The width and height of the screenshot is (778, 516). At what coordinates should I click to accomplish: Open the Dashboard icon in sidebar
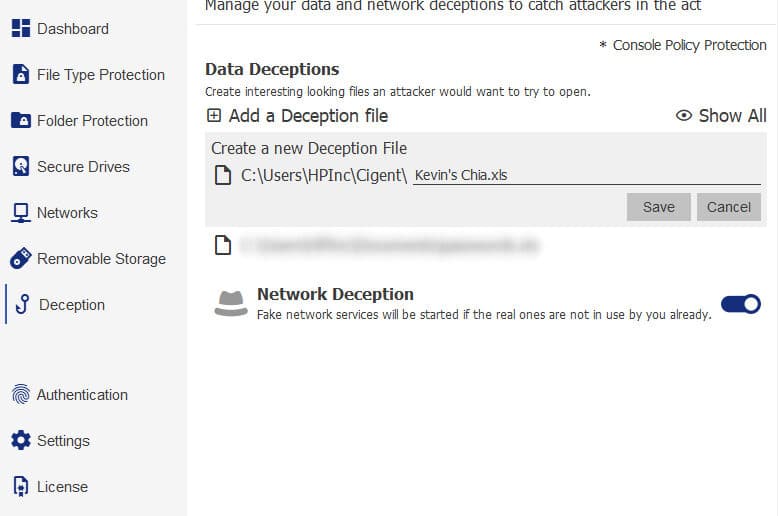(x=20, y=28)
